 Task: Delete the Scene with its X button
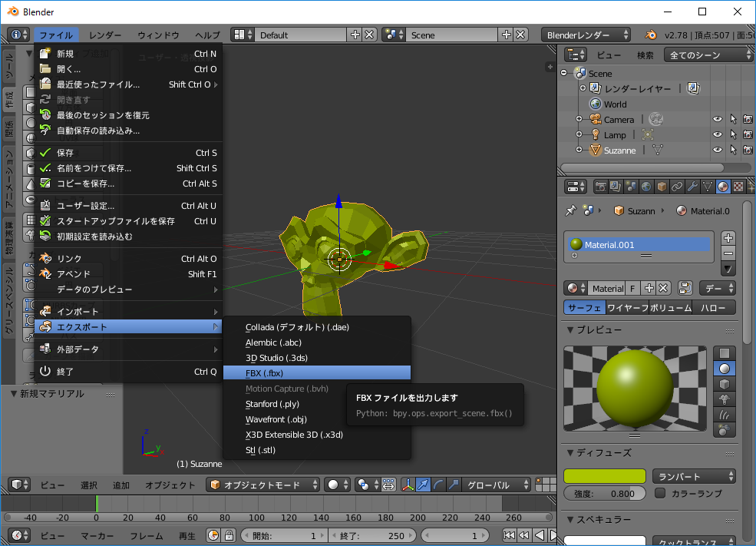[520, 35]
